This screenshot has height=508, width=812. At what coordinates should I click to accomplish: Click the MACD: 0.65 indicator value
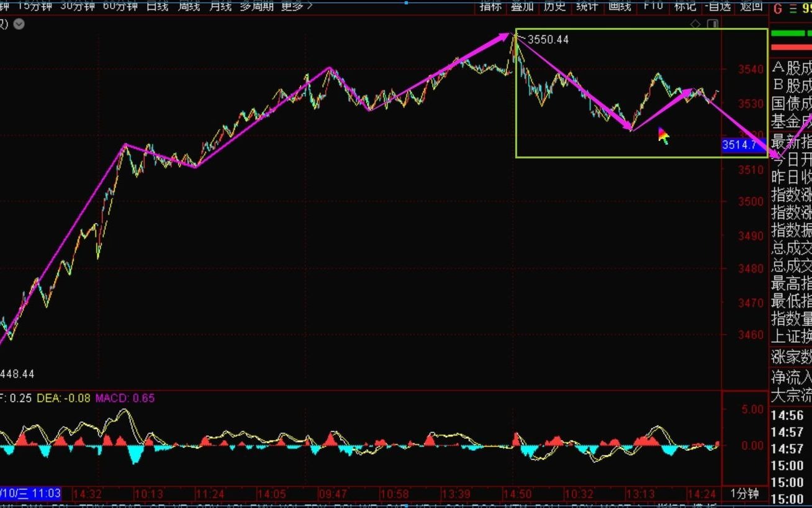(125, 398)
